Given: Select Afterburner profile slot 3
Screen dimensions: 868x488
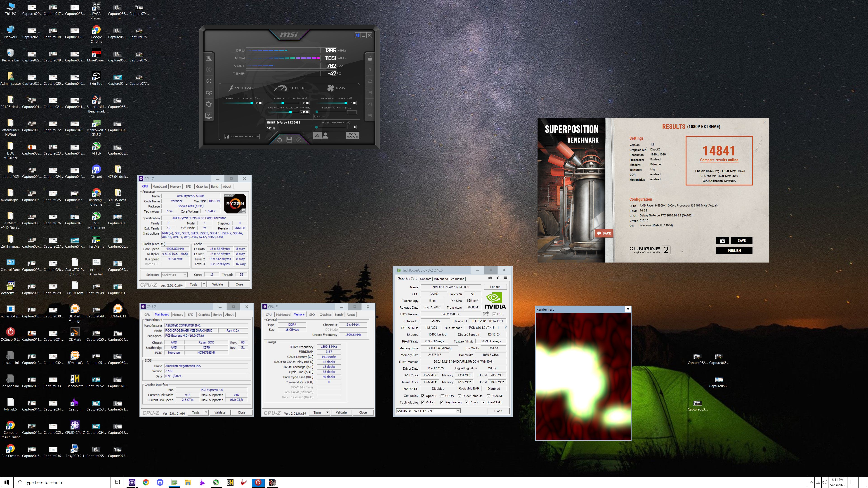Looking at the screenshot, I should 370,93.
